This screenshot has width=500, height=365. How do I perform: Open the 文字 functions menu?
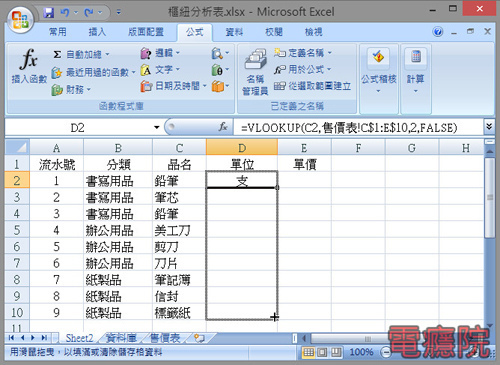160,70
